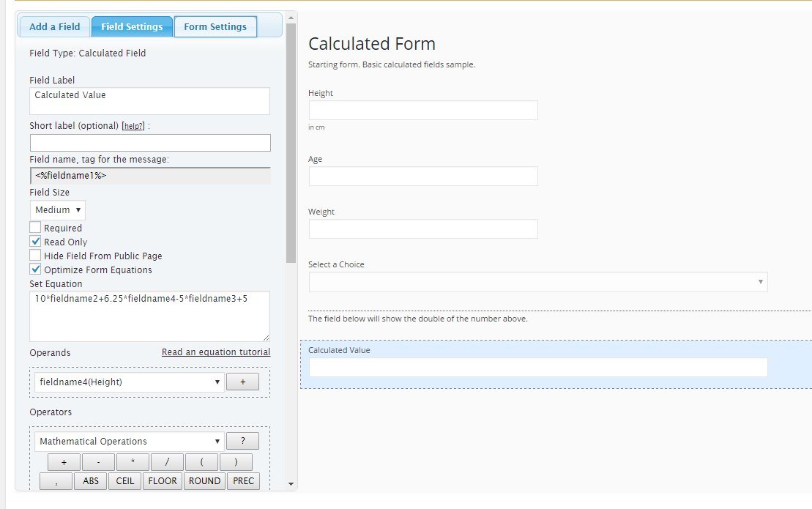Click the plus operator button
Image resolution: width=812 pixels, height=509 pixels.
point(64,462)
